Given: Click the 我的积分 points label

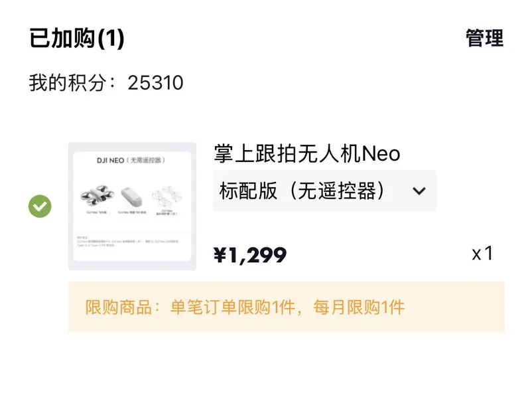Looking at the screenshot, I should click(72, 83).
